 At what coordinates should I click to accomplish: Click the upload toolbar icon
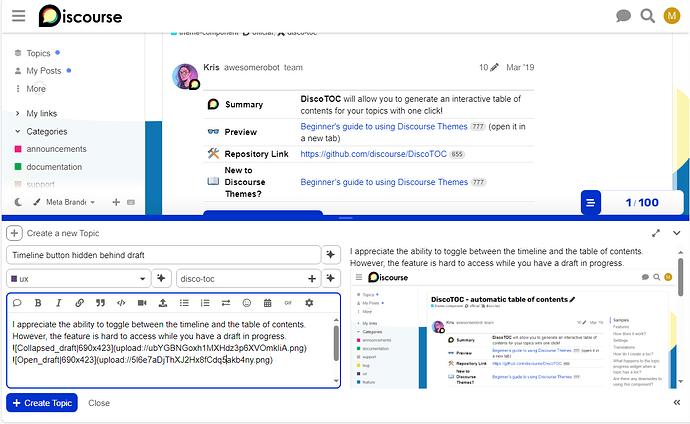click(163, 303)
